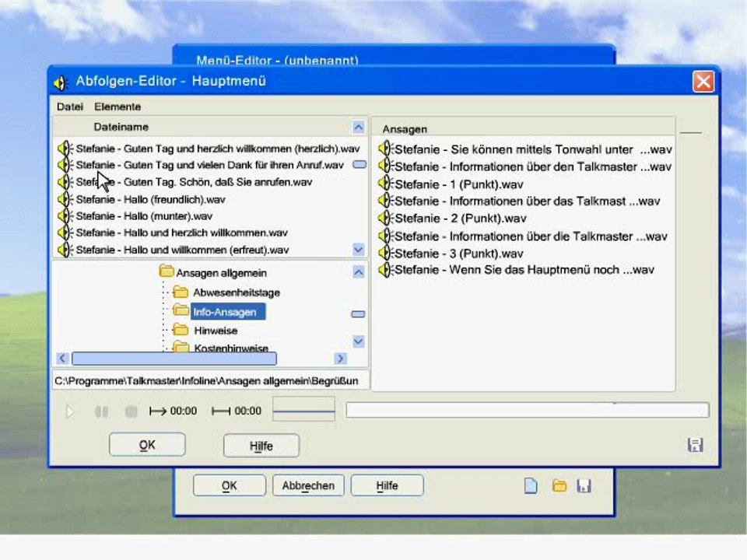Click file list scroll-up arrow

point(358,127)
